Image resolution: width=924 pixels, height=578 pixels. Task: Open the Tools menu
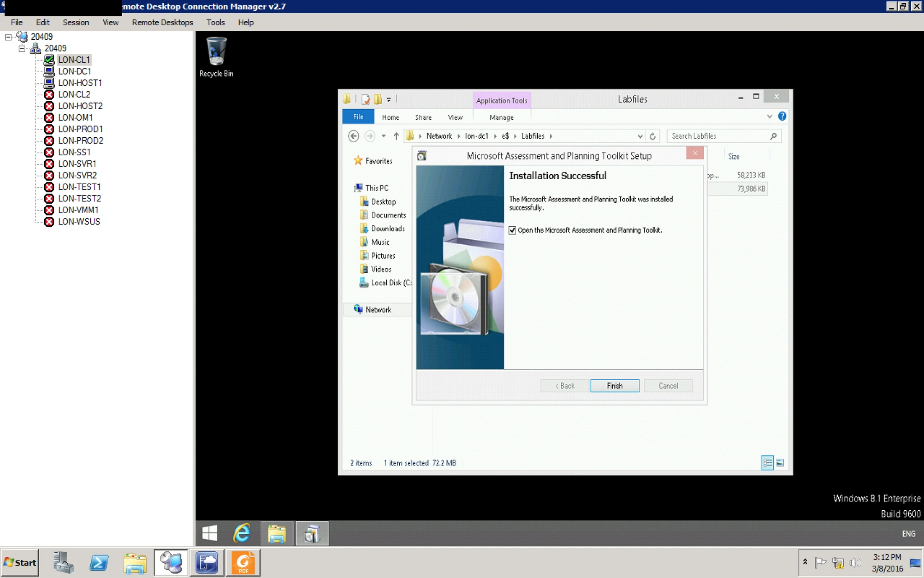click(x=216, y=23)
